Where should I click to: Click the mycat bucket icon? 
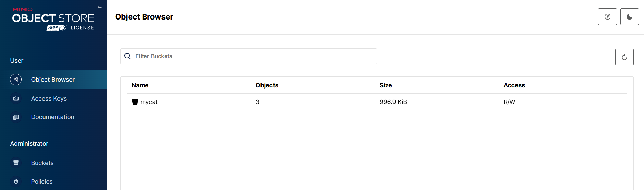tap(135, 102)
